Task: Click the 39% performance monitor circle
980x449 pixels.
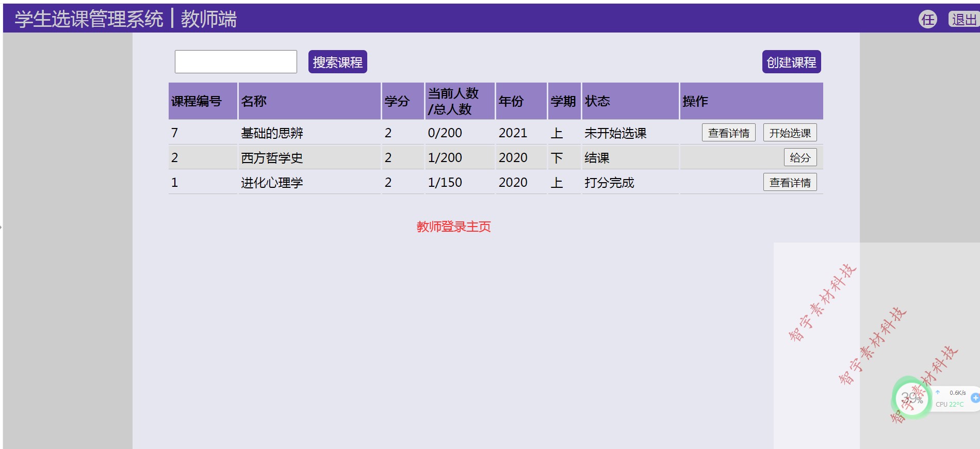Action: pyautogui.click(x=911, y=398)
